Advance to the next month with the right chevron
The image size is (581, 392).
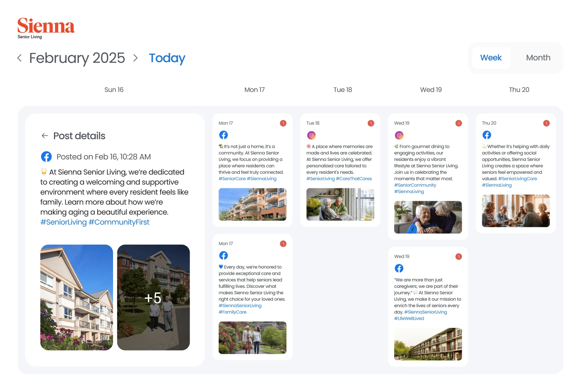pos(135,58)
